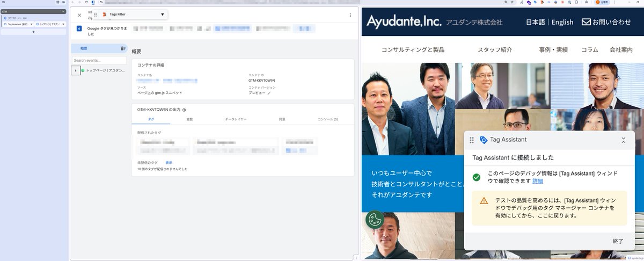This screenshot has height=261, width=644.
Task: Open the Tags Filter dropdown
Action: coord(163,15)
